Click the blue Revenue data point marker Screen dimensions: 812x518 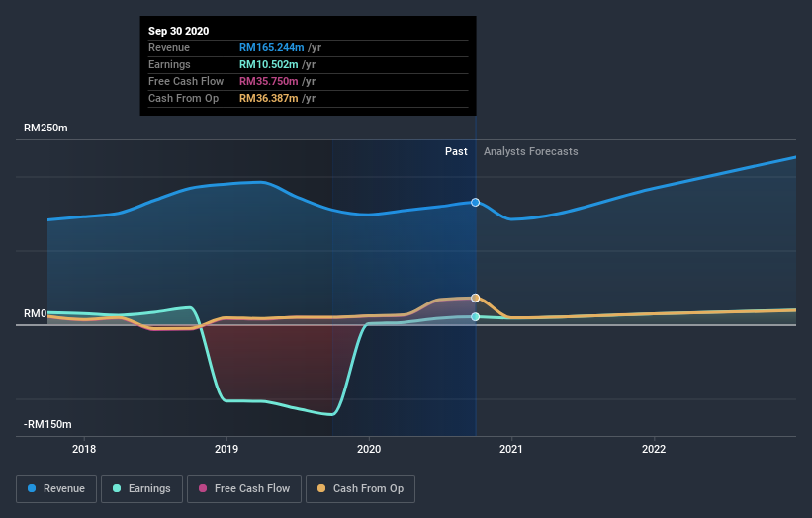[476, 203]
